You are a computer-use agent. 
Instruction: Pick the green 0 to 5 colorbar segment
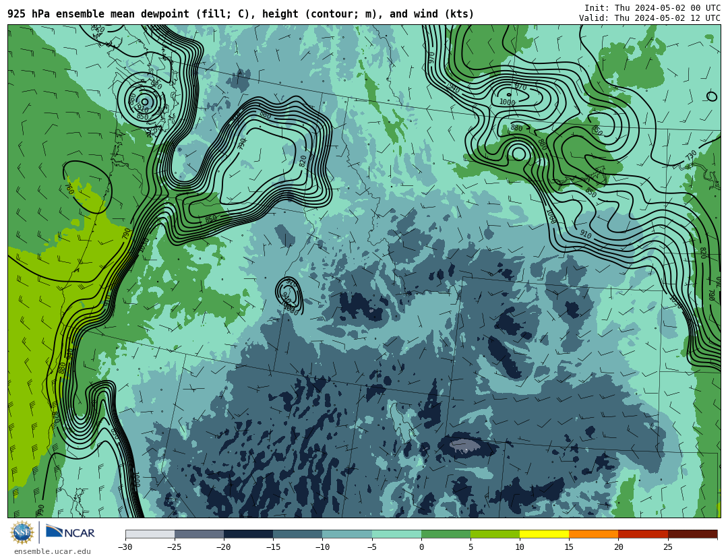coord(446,534)
